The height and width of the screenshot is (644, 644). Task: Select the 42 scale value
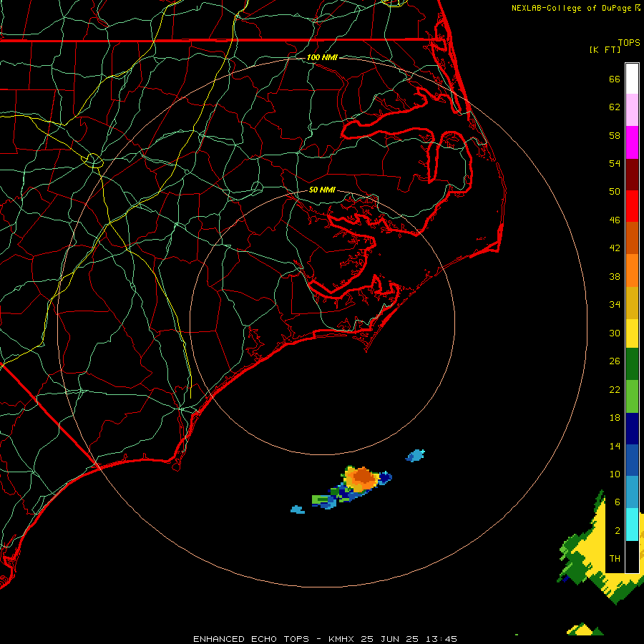(615, 248)
